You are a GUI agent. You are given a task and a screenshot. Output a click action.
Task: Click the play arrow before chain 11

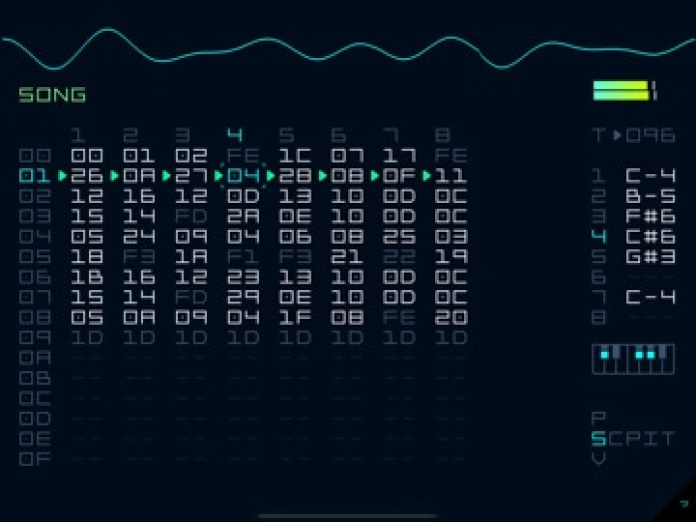pyautogui.click(x=427, y=176)
